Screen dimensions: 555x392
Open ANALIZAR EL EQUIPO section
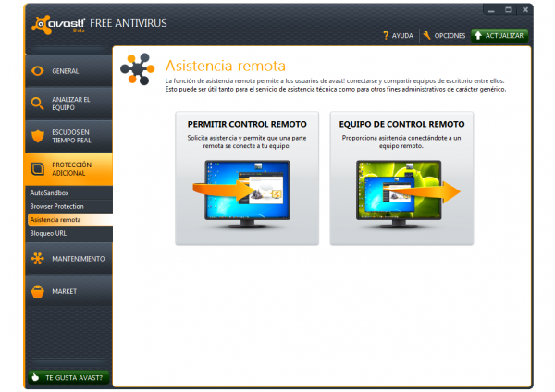coord(69,104)
